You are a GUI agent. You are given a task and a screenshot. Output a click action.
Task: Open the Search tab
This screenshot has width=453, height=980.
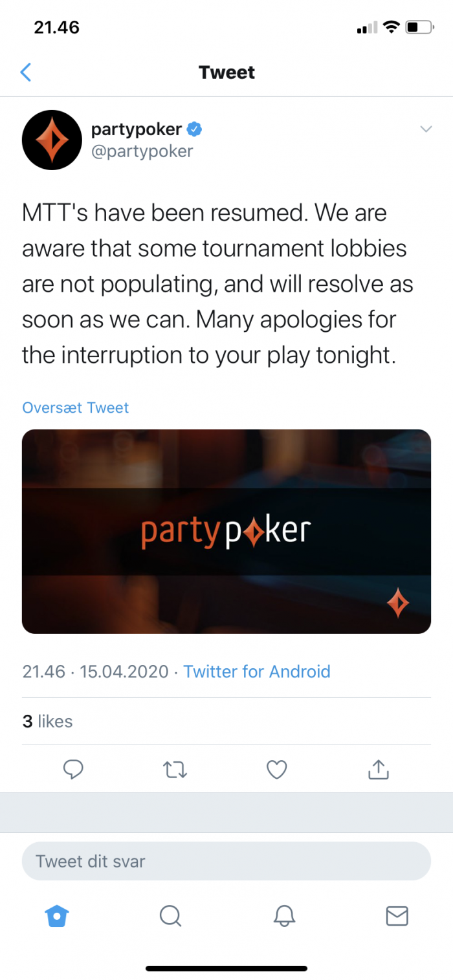pyautogui.click(x=170, y=915)
